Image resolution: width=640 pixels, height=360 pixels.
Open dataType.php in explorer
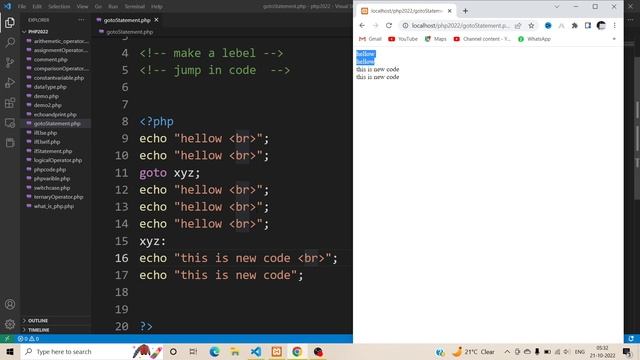(x=50, y=87)
